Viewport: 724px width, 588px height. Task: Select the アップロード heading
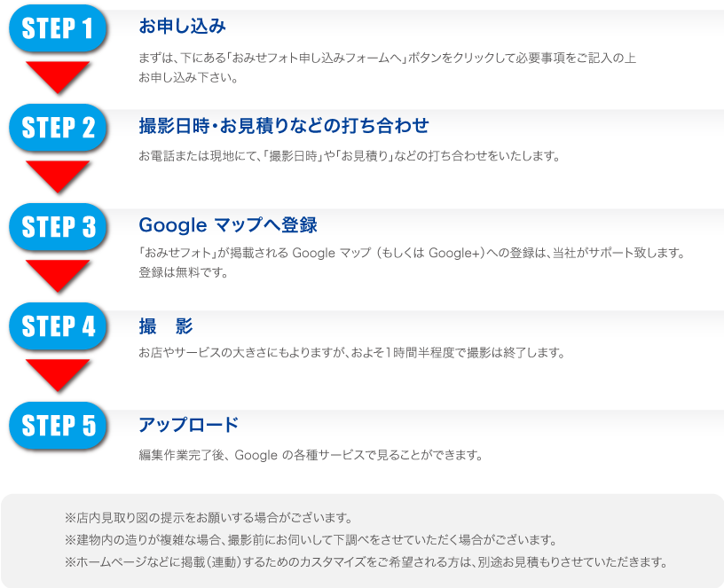[188, 425]
